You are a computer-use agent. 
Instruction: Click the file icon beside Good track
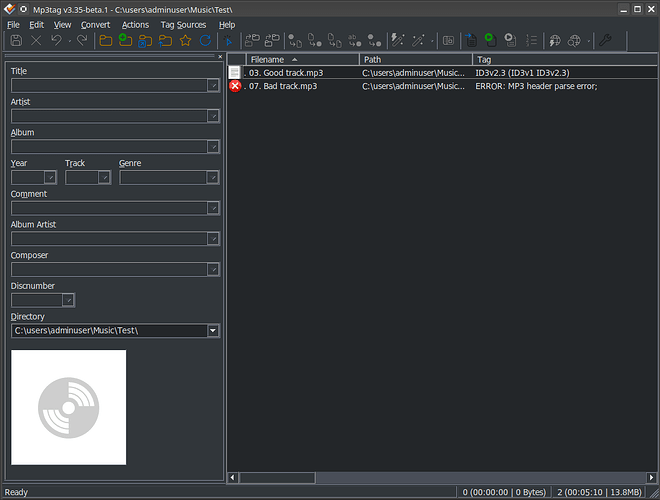234,72
